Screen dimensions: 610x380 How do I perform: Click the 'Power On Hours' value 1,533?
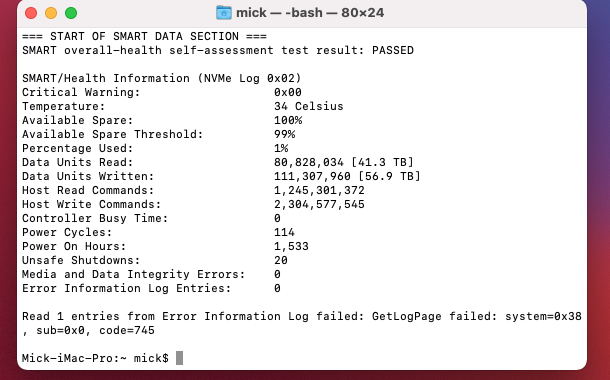pyautogui.click(x=291, y=246)
